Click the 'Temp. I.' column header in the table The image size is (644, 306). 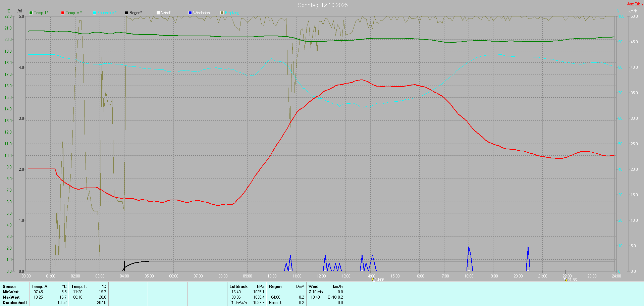point(79,287)
